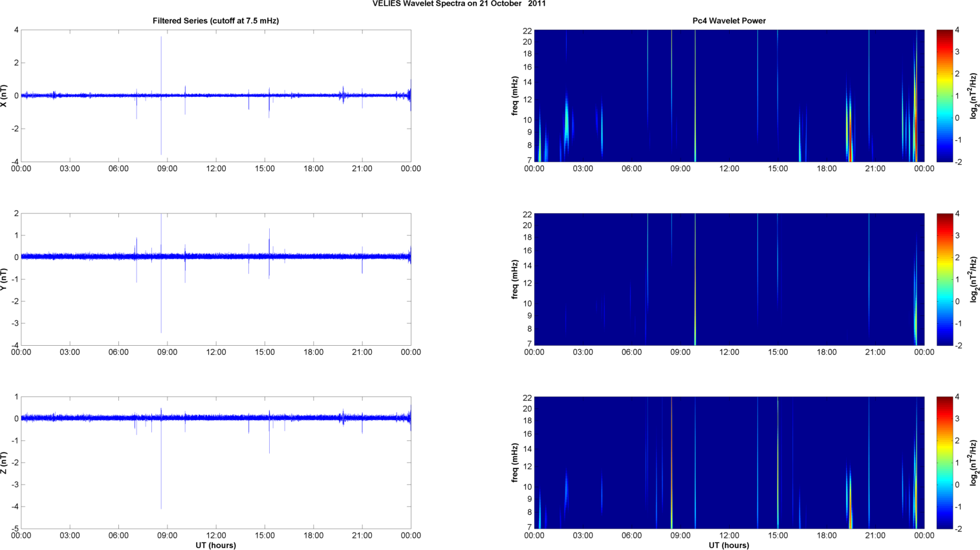Click the VELIES Wavelet Spectra figure title

[x=459, y=4]
